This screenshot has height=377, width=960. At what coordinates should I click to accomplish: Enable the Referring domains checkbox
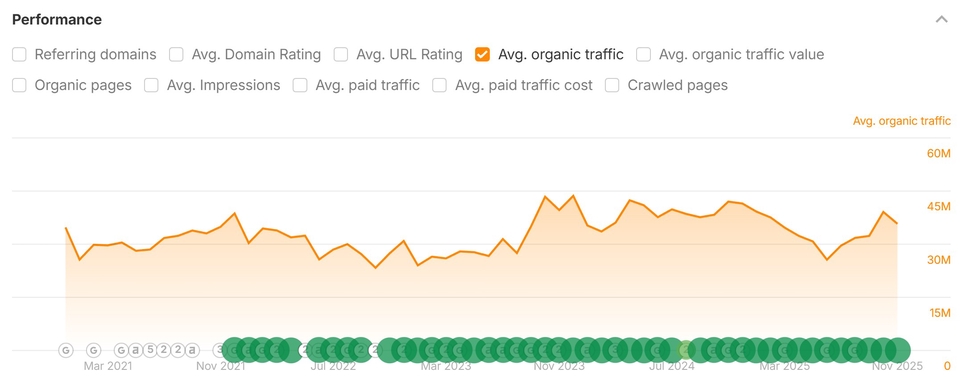point(20,54)
